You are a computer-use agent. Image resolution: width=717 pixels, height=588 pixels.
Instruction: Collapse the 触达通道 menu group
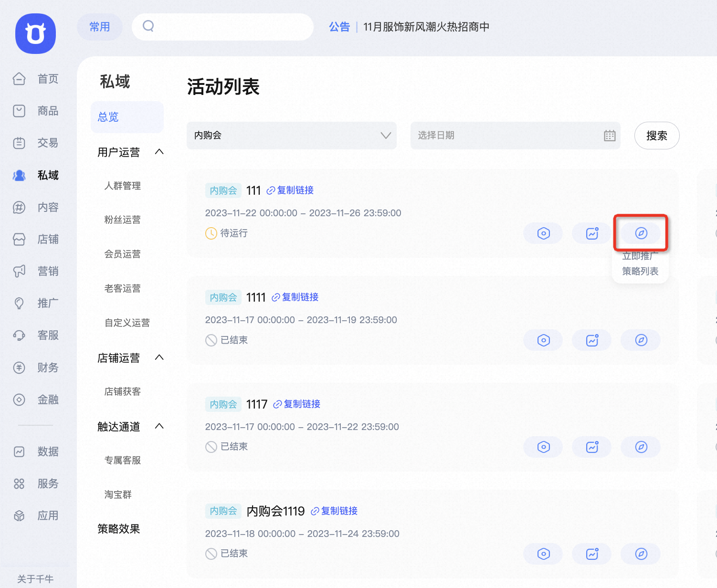159,426
